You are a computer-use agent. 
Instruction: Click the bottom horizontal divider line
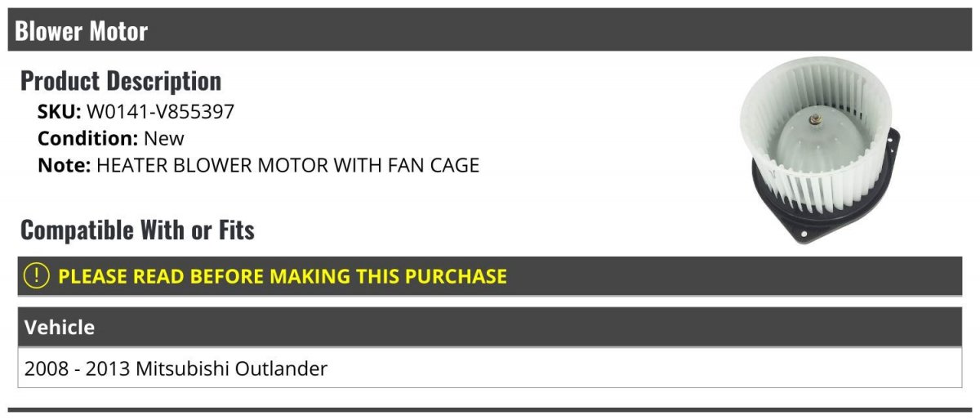(x=490, y=409)
